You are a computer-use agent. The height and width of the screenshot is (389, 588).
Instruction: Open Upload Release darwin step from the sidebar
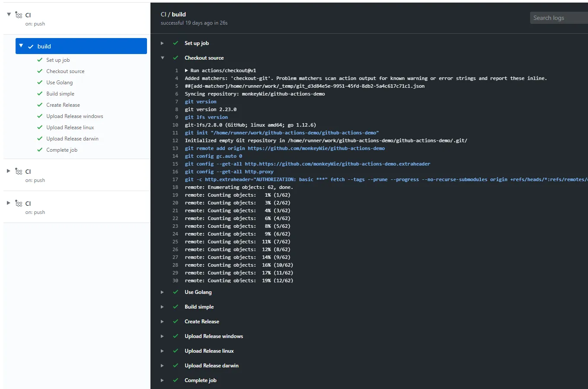[x=72, y=139]
